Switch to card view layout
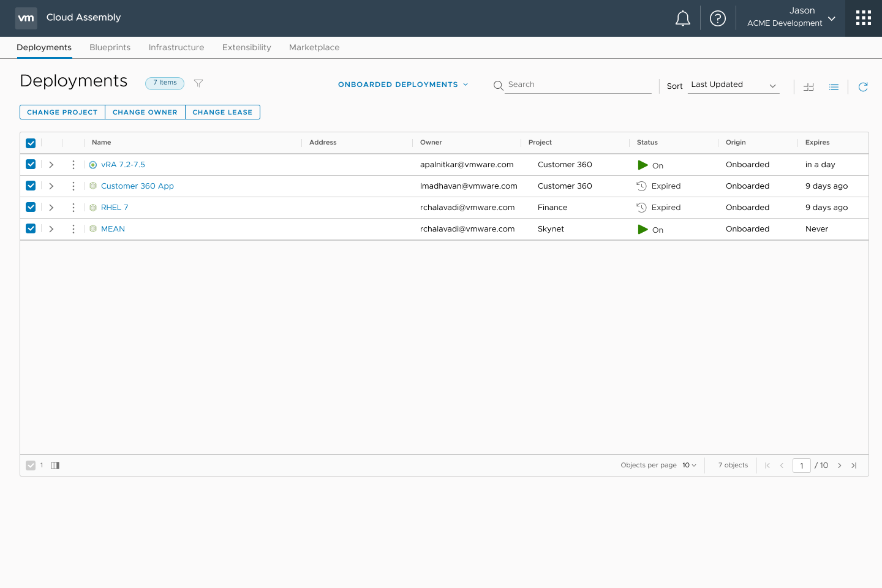The width and height of the screenshot is (882, 588). (x=809, y=87)
